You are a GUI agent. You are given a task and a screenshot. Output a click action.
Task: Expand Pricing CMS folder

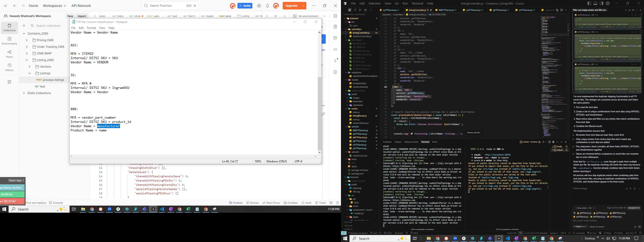[x=27, y=40]
